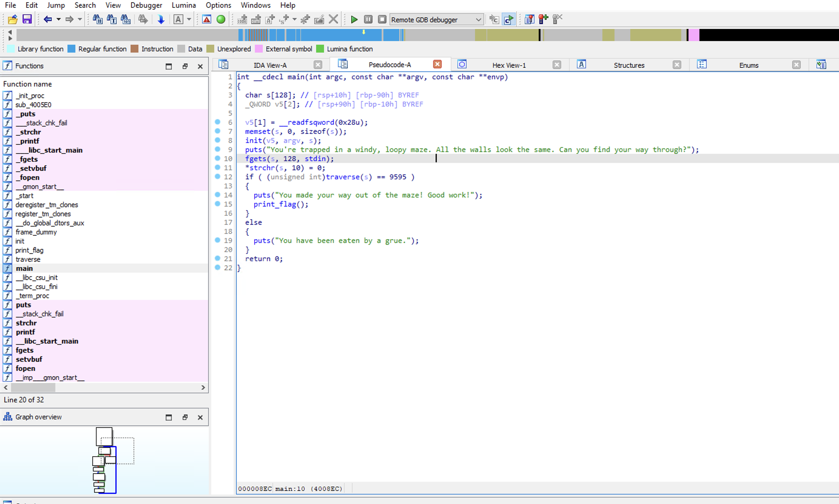Close the Hex View-1 tab
This screenshot has width=839, height=504.
557,65
